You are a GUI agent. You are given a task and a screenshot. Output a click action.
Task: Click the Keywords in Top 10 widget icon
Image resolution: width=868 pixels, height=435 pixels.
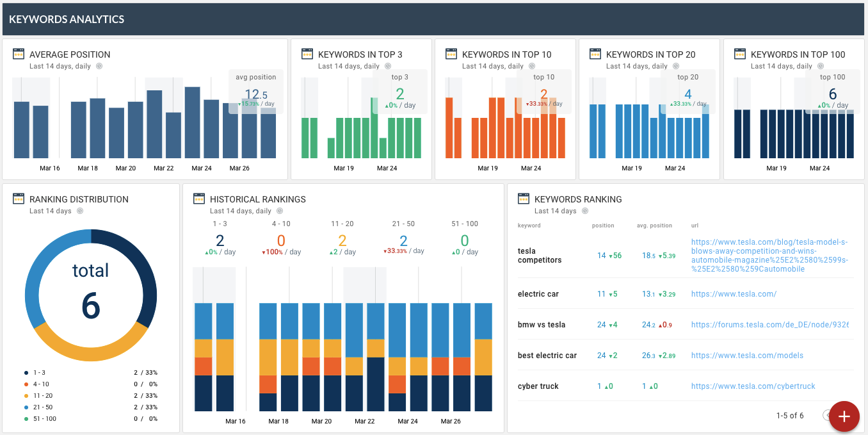point(451,54)
